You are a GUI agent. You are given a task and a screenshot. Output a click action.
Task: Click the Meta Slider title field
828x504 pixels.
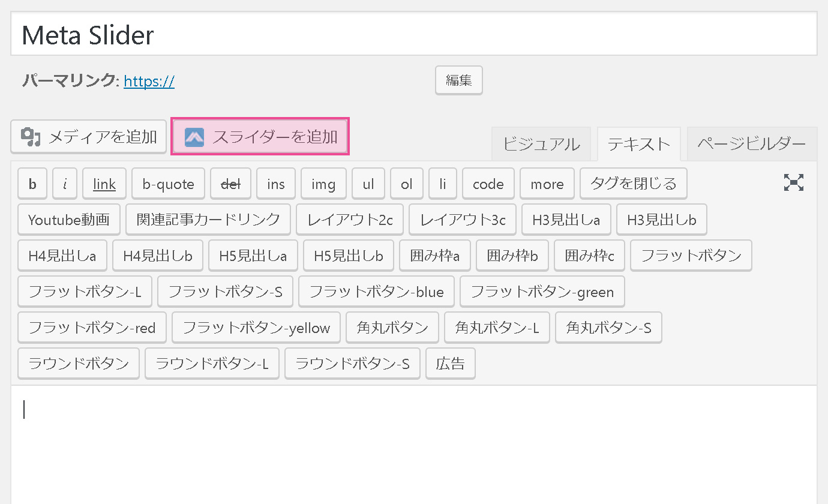tap(413, 35)
